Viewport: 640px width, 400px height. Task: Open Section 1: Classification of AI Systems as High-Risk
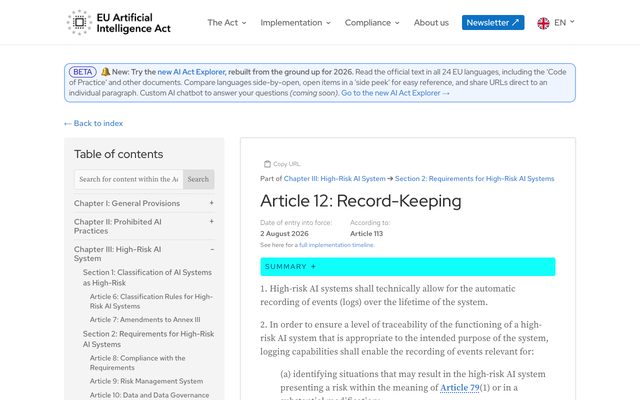(147, 278)
